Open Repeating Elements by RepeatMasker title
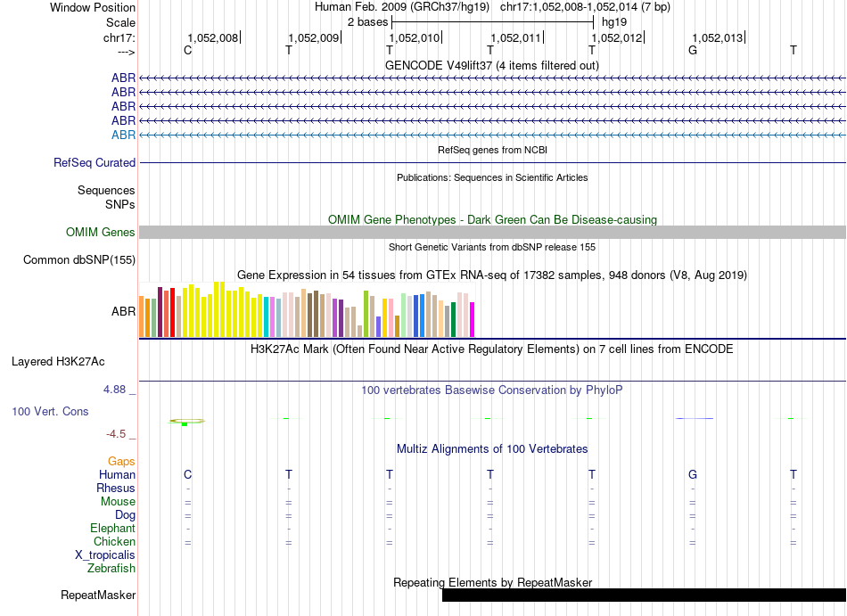This screenshot has height=616, width=847. (x=492, y=583)
